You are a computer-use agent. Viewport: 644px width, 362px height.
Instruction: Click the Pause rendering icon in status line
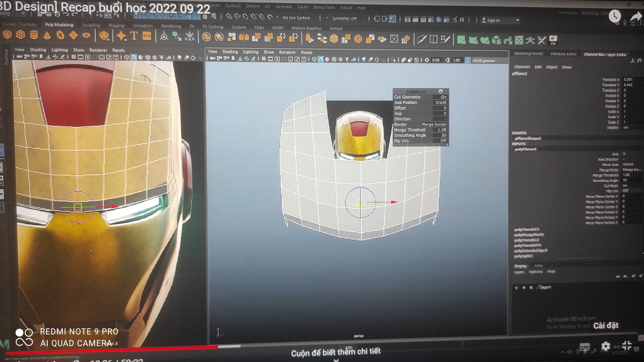[x=462, y=20]
